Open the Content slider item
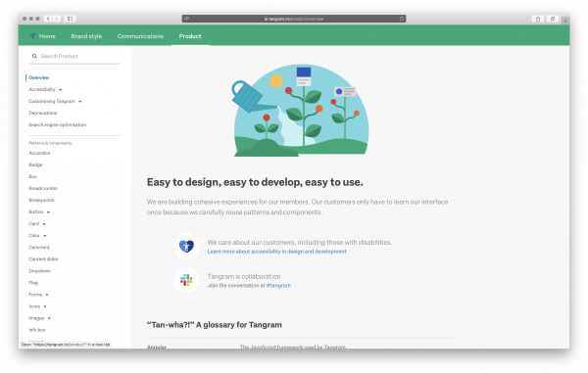The width and height of the screenshot is (588, 373). [x=43, y=259]
